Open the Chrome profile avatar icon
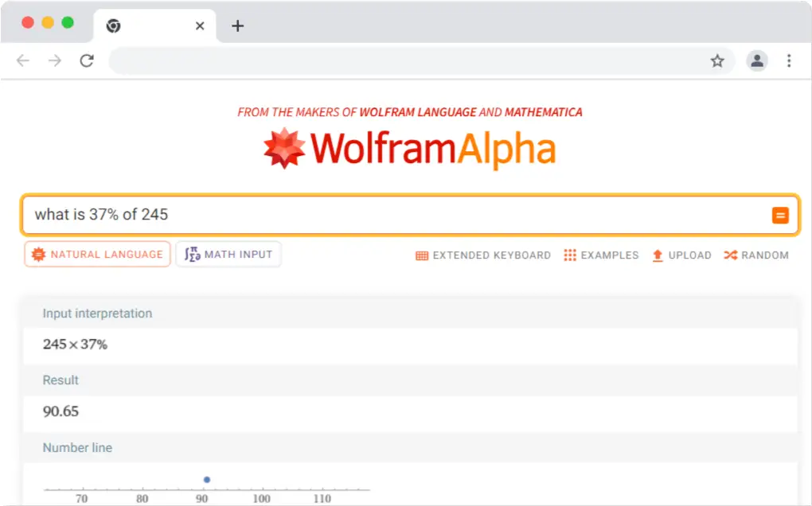 [x=756, y=61]
